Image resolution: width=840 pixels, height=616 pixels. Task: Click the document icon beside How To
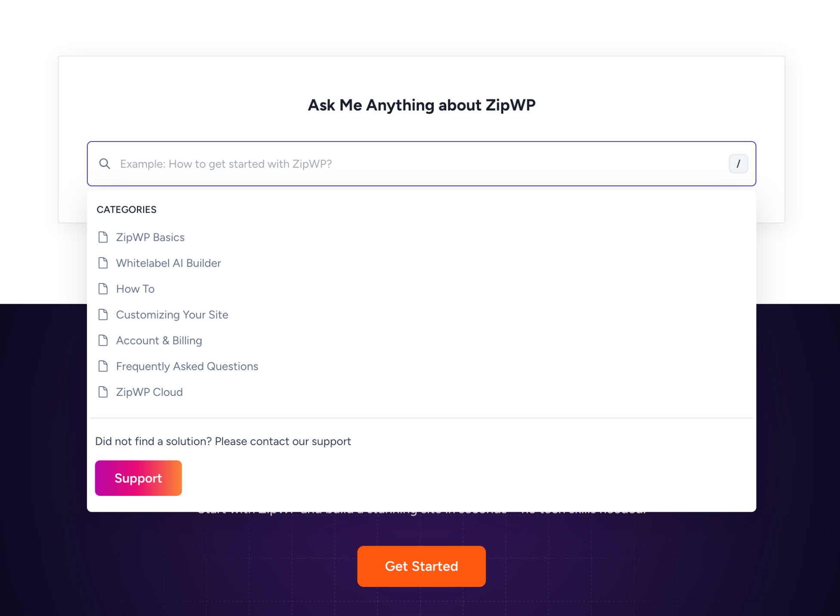(103, 289)
